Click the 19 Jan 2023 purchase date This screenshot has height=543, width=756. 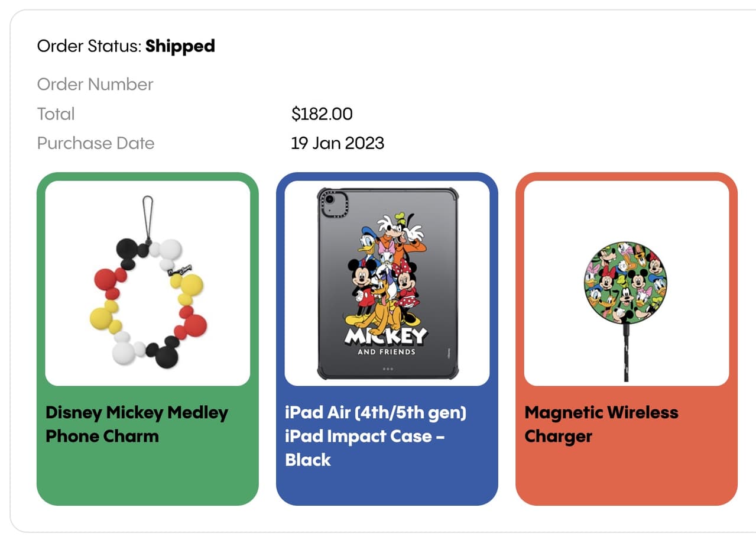click(338, 143)
